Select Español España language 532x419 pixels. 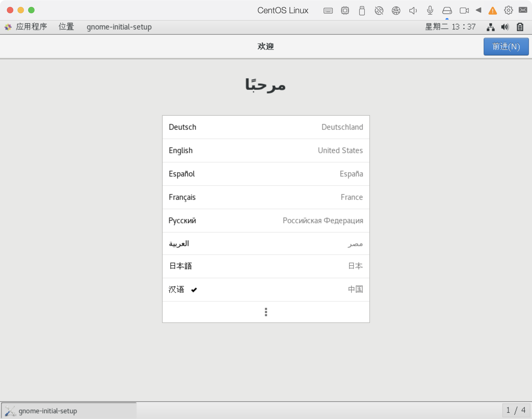coord(266,174)
